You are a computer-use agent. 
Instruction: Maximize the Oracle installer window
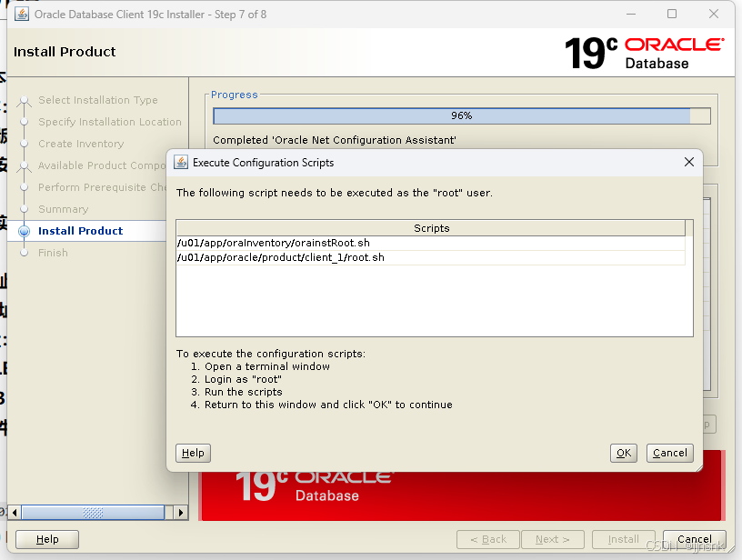tap(671, 15)
